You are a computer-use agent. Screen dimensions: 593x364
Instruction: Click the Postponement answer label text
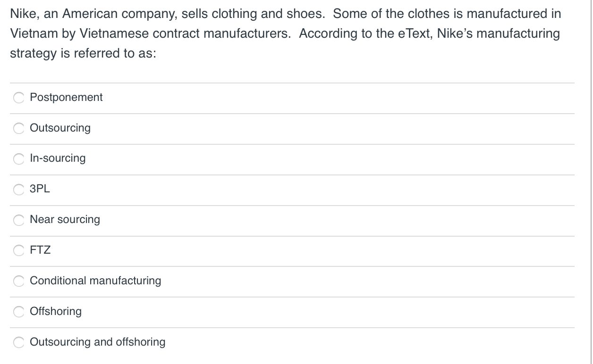[x=66, y=97]
